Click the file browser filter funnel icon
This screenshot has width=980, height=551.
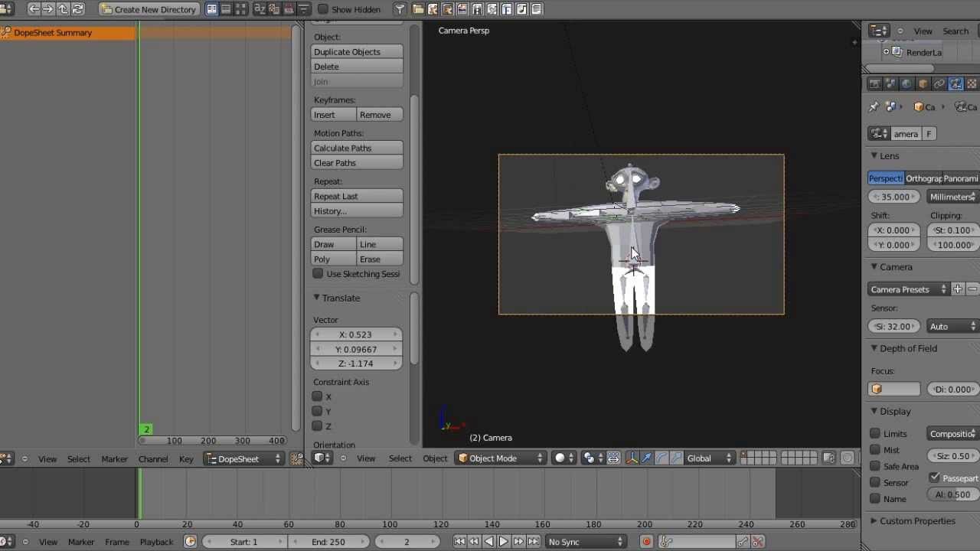pos(400,9)
